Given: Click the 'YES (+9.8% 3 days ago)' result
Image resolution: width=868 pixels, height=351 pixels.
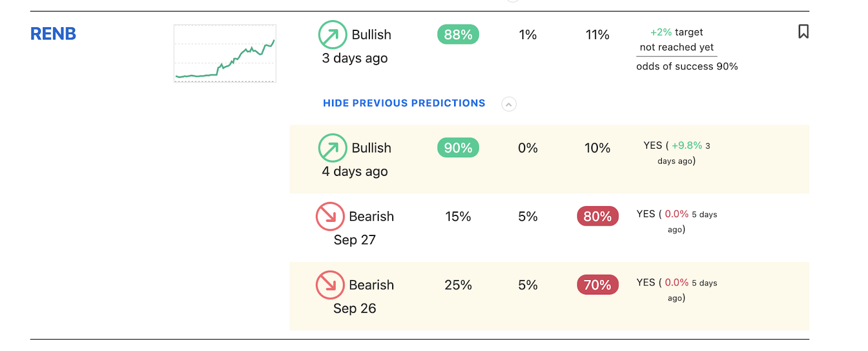Looking at the screenshot, I should click(676, 153).
